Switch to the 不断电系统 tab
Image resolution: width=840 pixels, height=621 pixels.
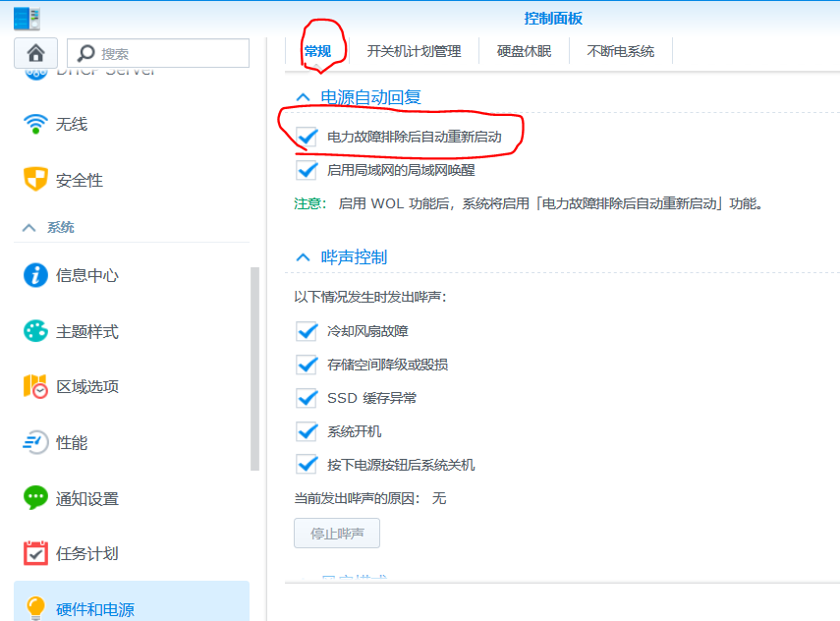pos(620,51)
